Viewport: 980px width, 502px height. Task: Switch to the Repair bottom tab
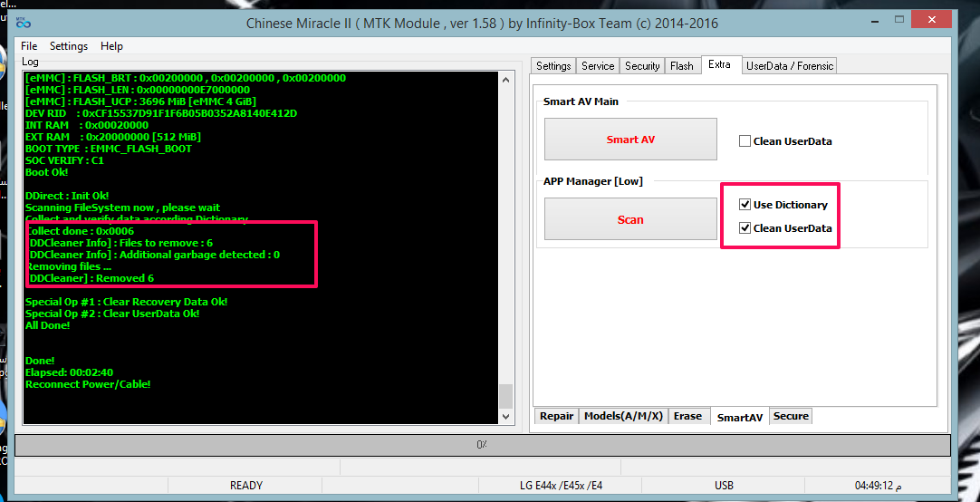(556, 416)
